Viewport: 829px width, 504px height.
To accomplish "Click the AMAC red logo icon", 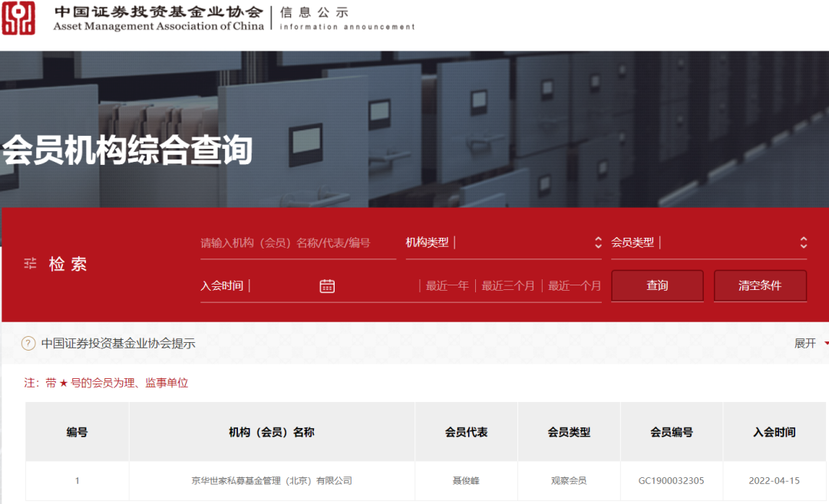I will click(x=18, y=18).
